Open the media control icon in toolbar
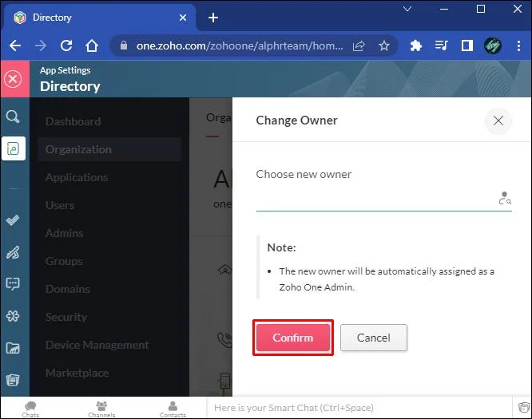 click(442, 45)
